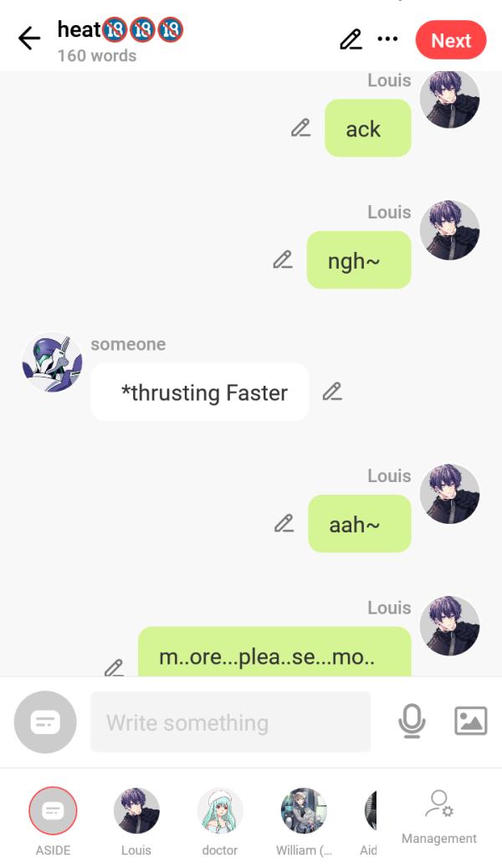The width and height of the screenshot is (502, 868).
Task: Tap the microphone voice input icon
Action: pos(412,722)
